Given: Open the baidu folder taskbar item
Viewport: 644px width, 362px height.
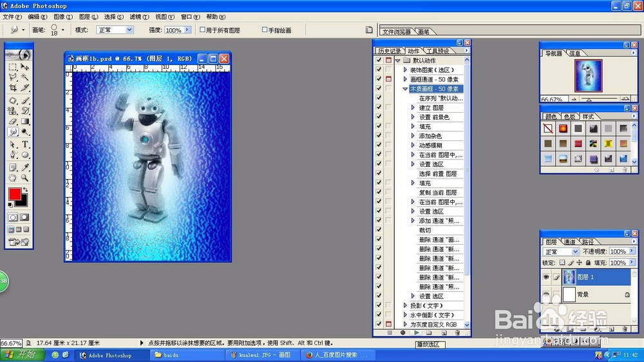Looking at the screenshot, I should pos(188,355).
